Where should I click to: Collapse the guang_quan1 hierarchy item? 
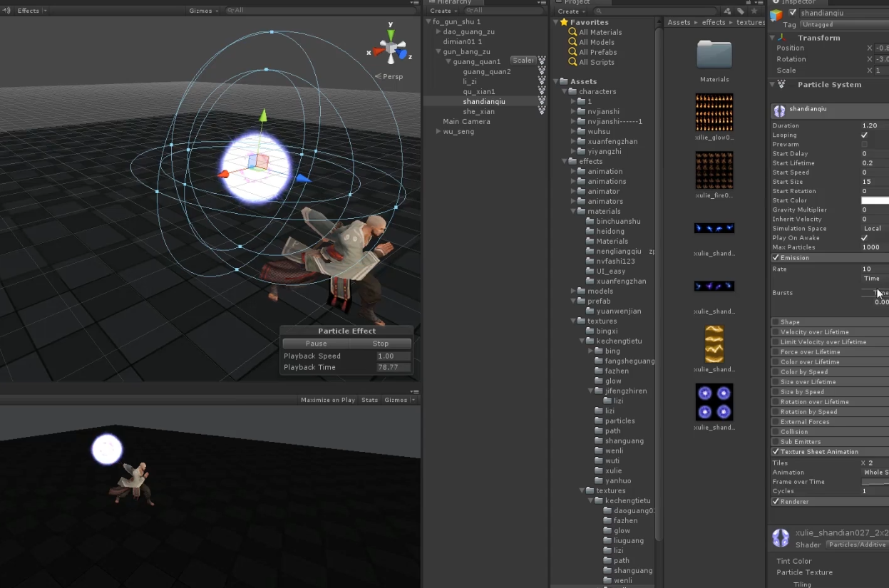[x=448, y=61]
